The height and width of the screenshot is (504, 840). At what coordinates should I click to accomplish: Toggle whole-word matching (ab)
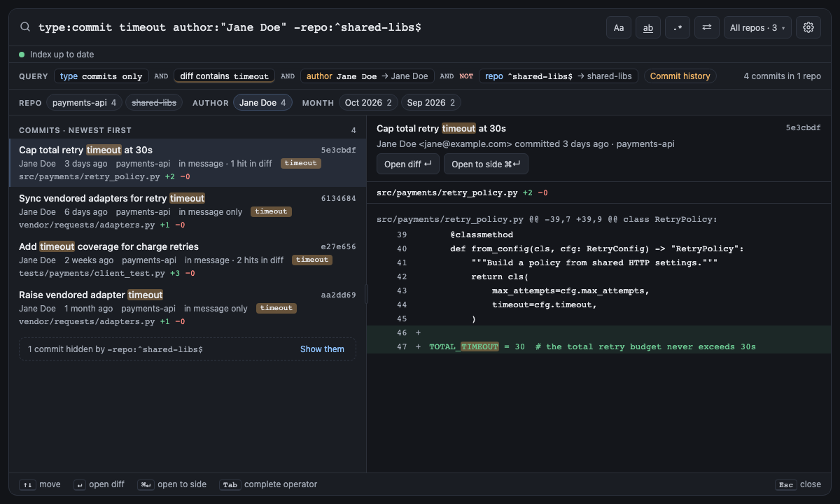pos(648,27)
